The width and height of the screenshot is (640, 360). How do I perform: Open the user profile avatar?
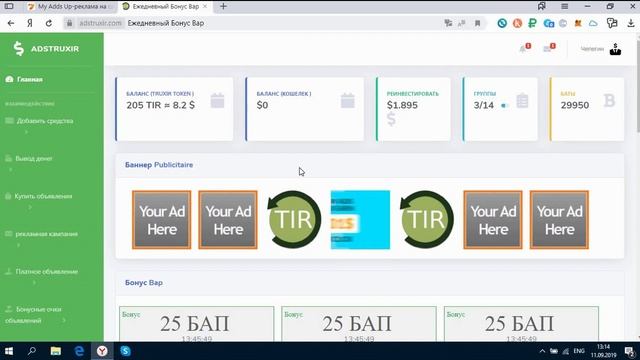(x=615, y=49)
